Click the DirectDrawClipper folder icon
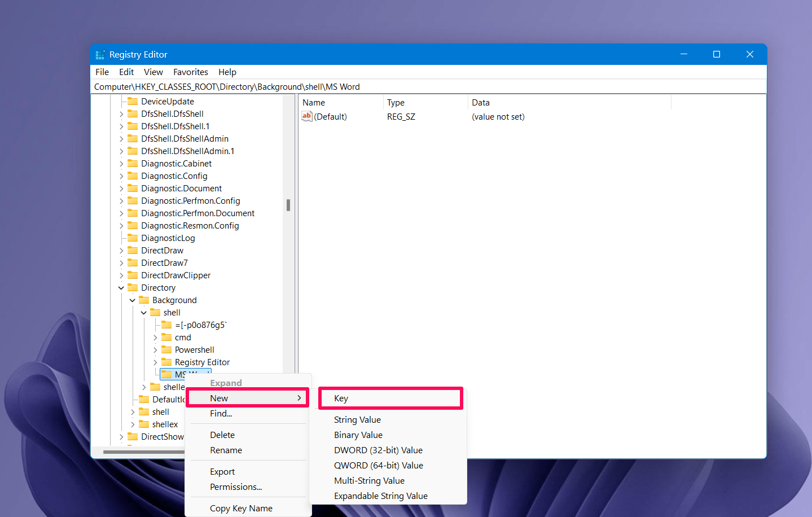 pos(133,275)
